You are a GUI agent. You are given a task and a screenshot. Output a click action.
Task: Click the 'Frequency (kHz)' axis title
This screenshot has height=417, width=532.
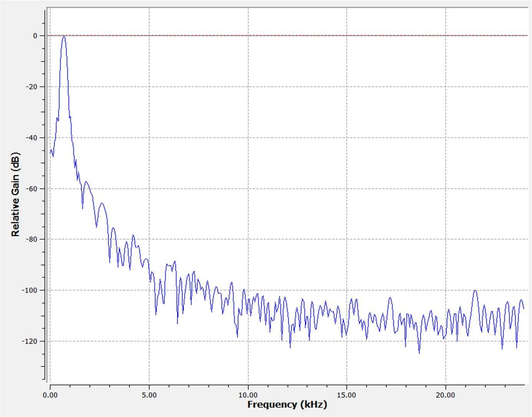287,404
